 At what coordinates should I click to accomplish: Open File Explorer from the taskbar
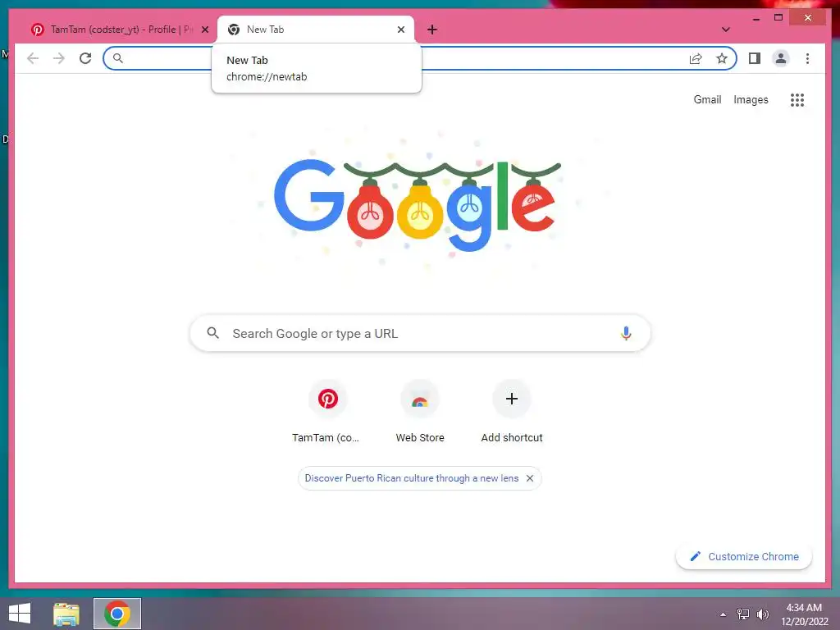click(66, 614)
